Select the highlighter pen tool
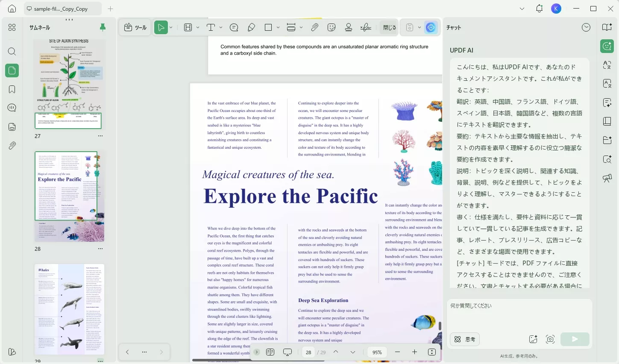This screenshot has width=619, height=364. [x=252, y=27]
